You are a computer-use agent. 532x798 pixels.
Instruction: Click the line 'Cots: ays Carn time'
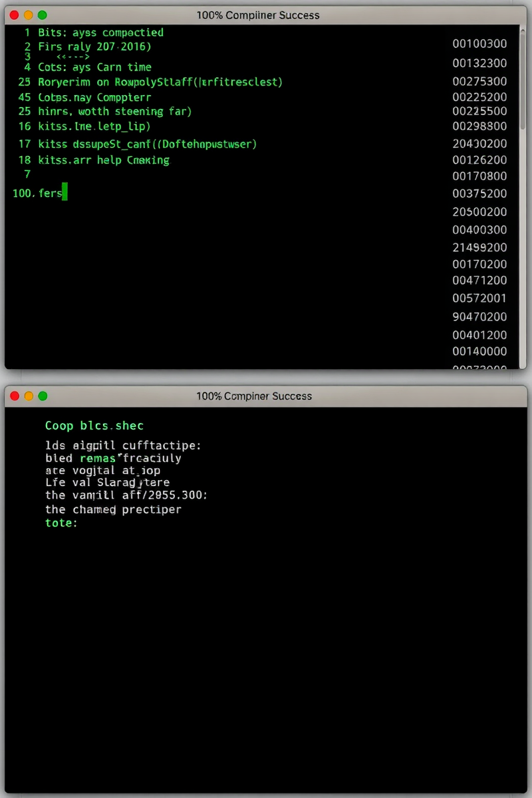pyautogui.click(x=94, y=67)
